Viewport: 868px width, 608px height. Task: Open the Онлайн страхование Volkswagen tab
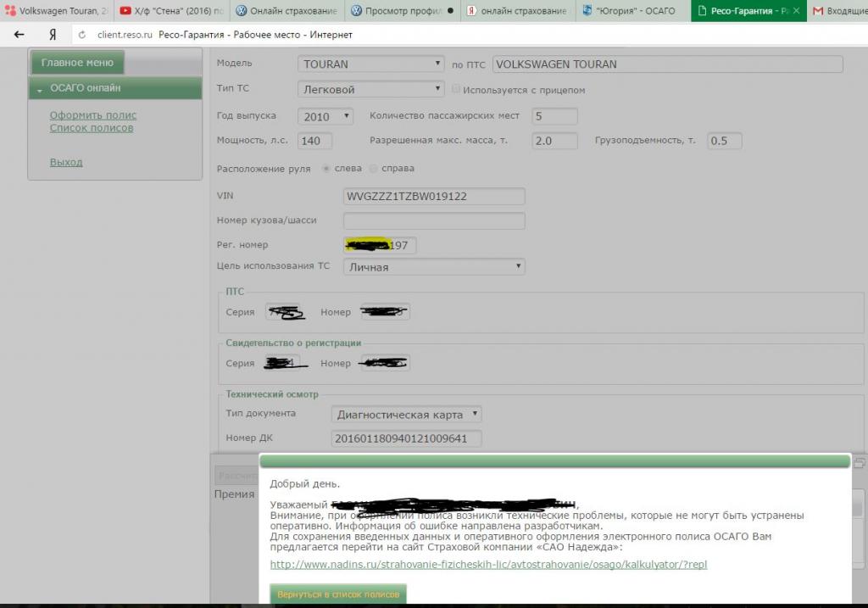(287, 10)
